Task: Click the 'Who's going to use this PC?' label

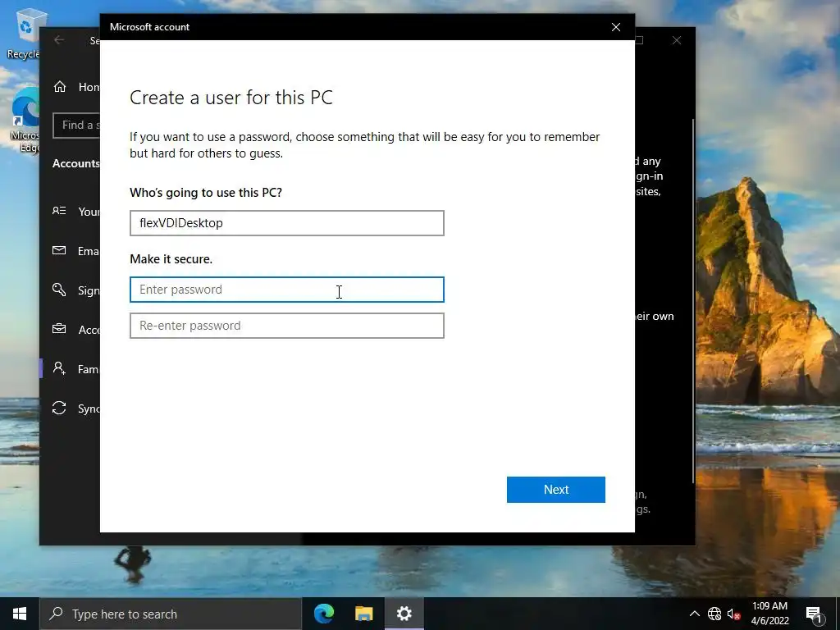Action: 206,192
